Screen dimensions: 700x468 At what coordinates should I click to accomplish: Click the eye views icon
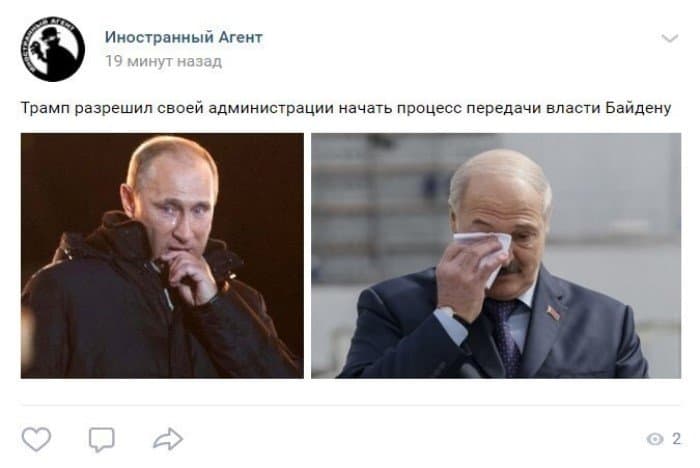655,439
